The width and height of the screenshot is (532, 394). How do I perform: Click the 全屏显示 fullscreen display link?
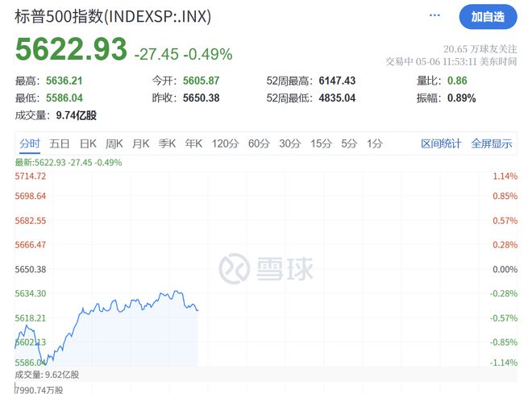[492, 143]
